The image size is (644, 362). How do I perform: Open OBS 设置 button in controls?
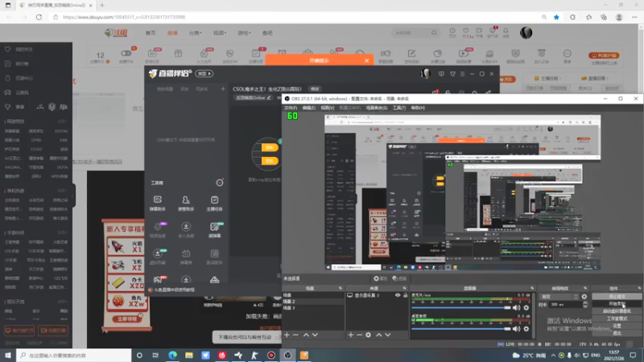click(x=617, y=326)
